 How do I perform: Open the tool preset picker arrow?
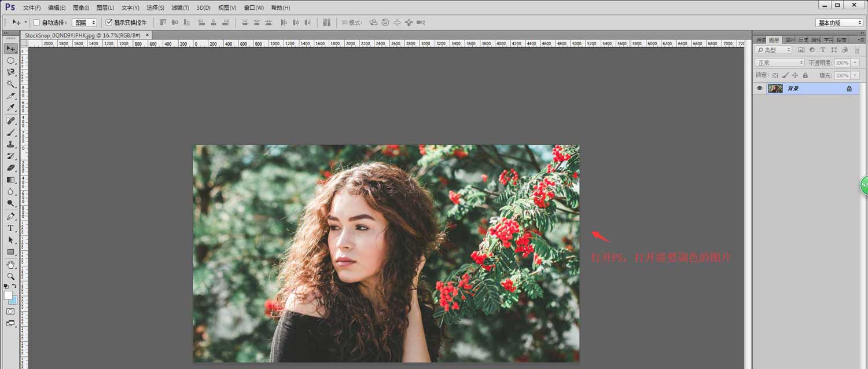[25, 23]
